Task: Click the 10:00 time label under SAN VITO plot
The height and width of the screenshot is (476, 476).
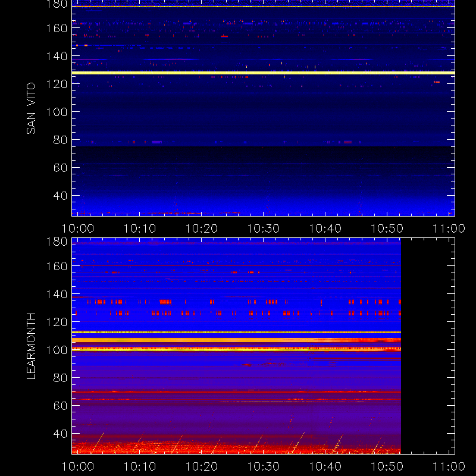Action: [78, 228]
